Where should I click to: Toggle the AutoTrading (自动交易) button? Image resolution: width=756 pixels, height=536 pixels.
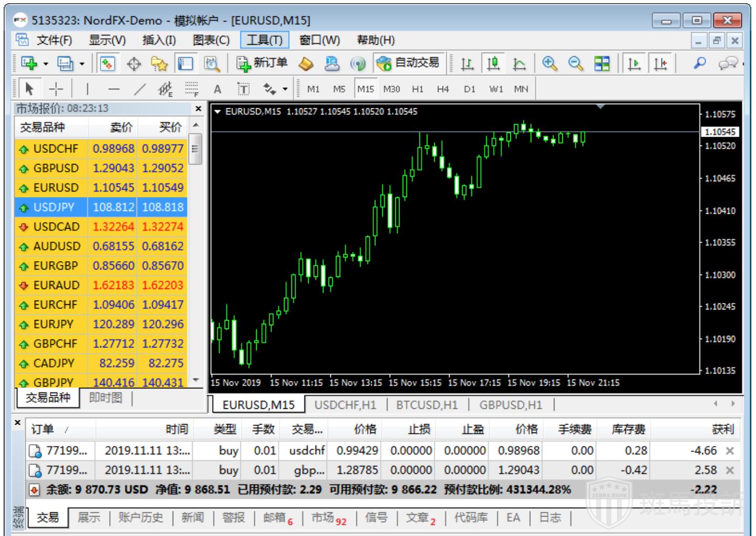click(x=408, y=64)
